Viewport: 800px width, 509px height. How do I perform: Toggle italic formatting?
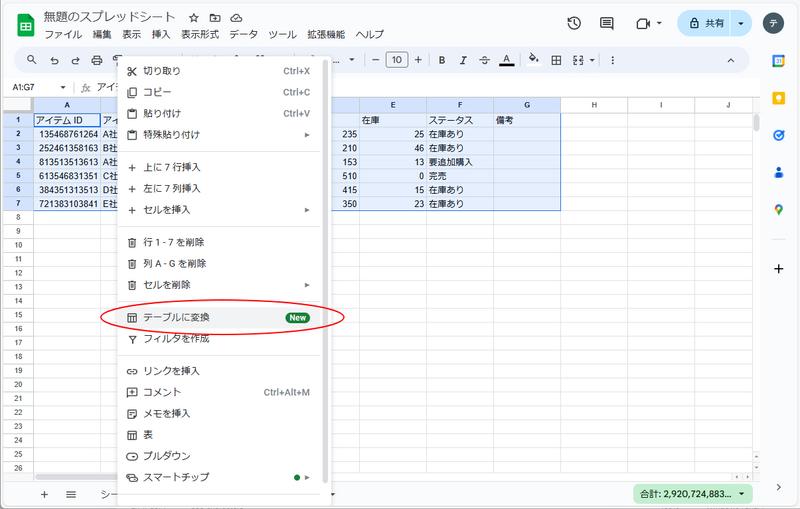point(463,60)
